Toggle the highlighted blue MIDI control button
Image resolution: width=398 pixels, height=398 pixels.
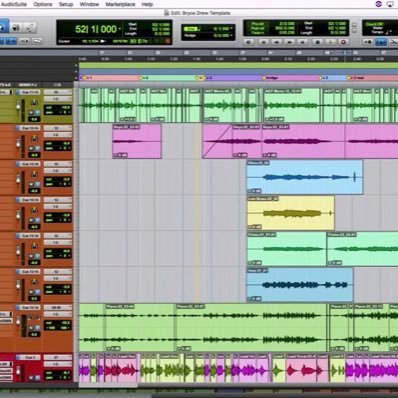point(381,42)
